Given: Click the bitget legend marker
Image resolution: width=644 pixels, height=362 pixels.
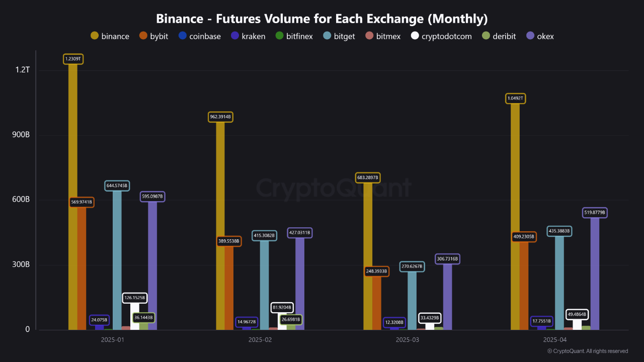Looking at the screenshot, I should coord(327,36).
